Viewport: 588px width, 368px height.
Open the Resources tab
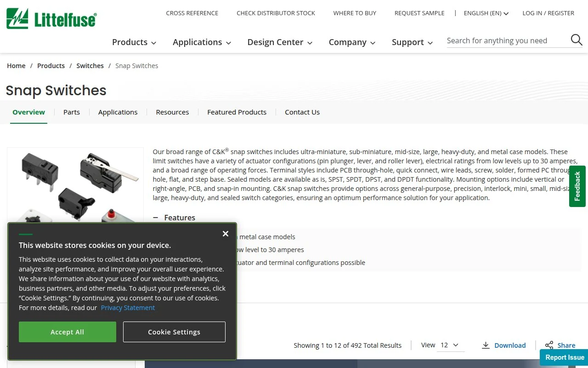[172, 112]
